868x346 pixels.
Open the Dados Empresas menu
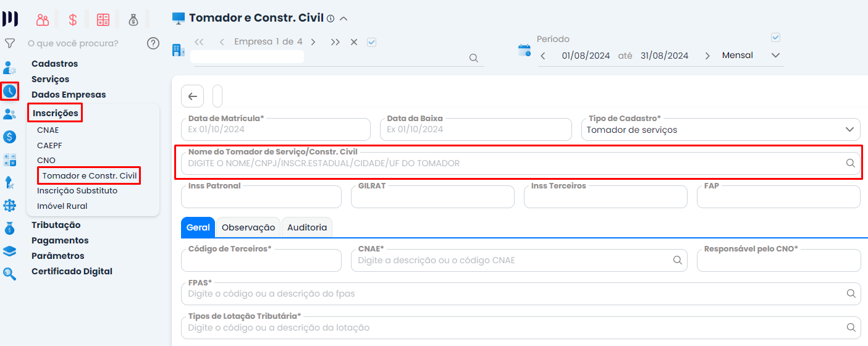pos(69,95)
